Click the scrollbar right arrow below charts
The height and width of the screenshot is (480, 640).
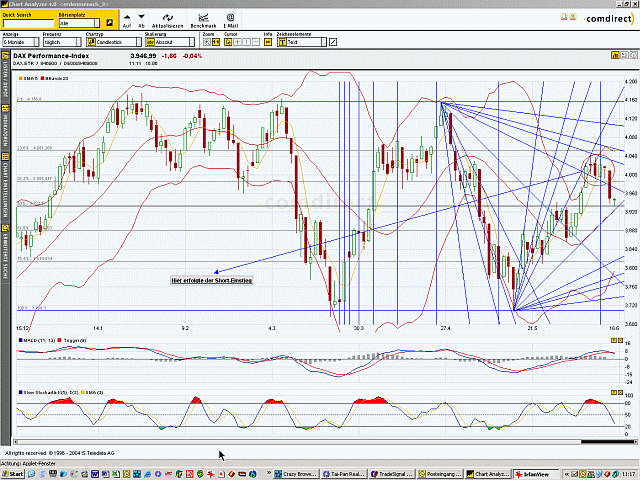click(636, 442)
